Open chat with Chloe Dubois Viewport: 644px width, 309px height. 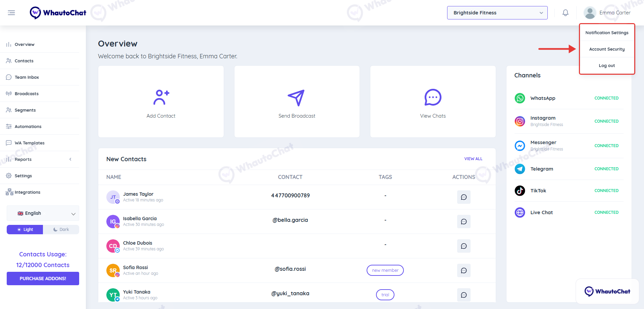pyautogui.click(x=464, y=246)
